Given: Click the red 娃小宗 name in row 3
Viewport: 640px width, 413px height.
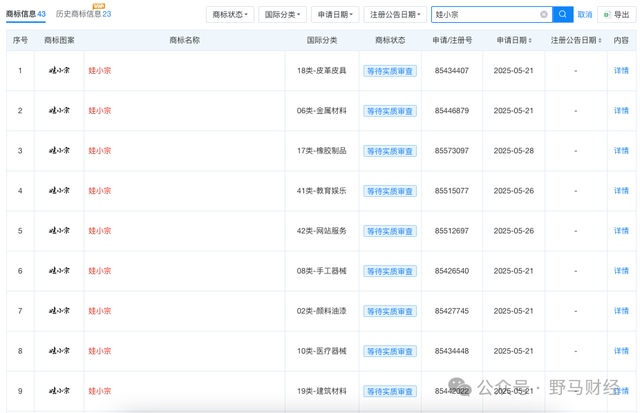Looking at the screenshot, I should point(100,151).
